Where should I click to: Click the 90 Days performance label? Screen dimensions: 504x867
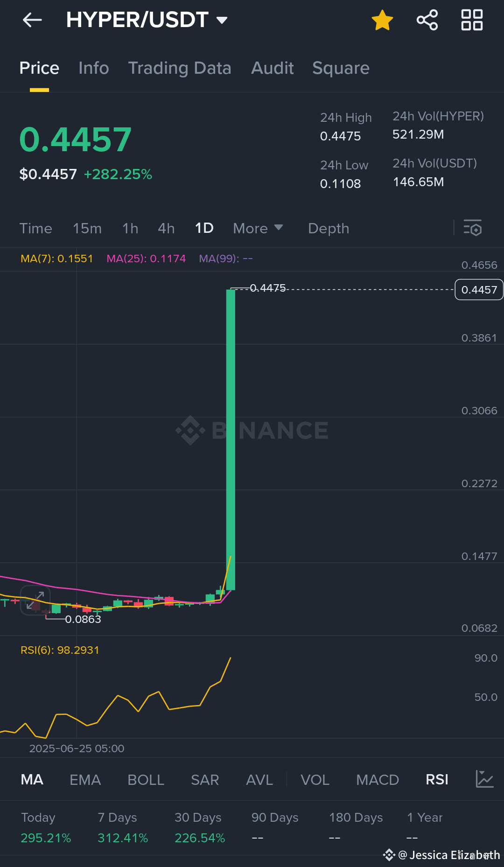[275, 818]
